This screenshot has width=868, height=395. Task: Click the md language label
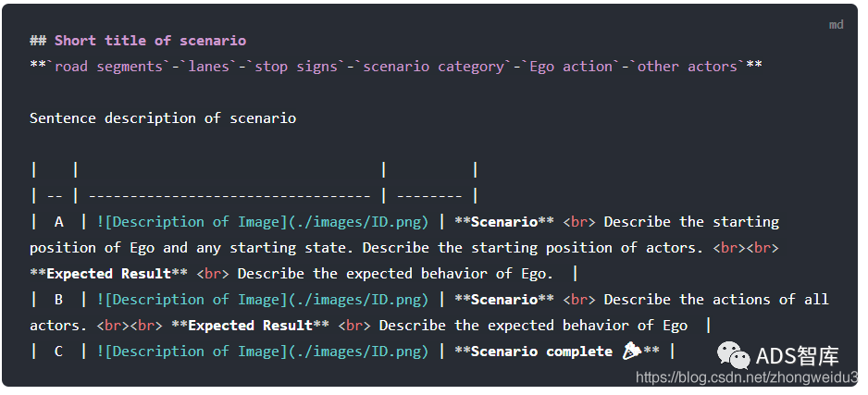836,25
